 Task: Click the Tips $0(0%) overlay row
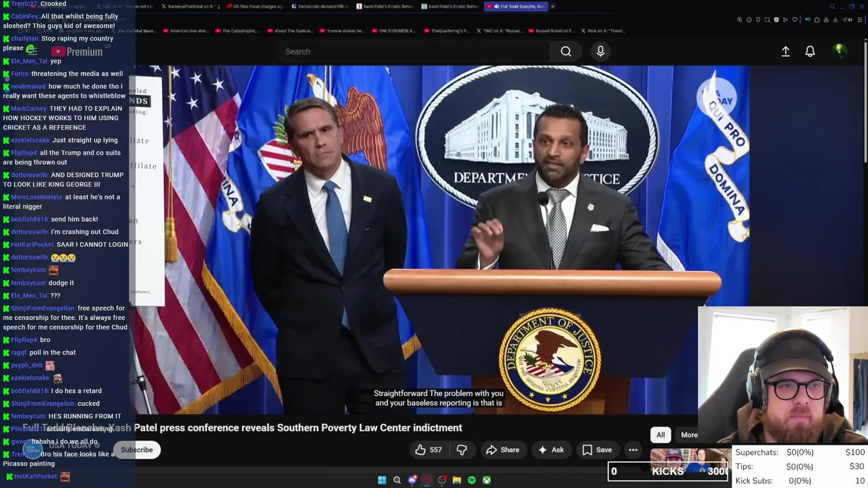800,466
